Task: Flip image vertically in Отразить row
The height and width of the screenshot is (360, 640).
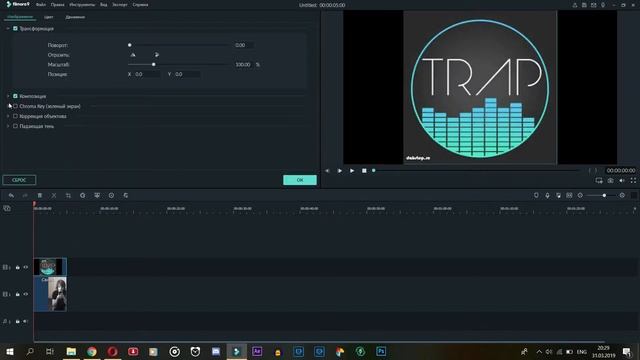Action: [x=156, y=55]
